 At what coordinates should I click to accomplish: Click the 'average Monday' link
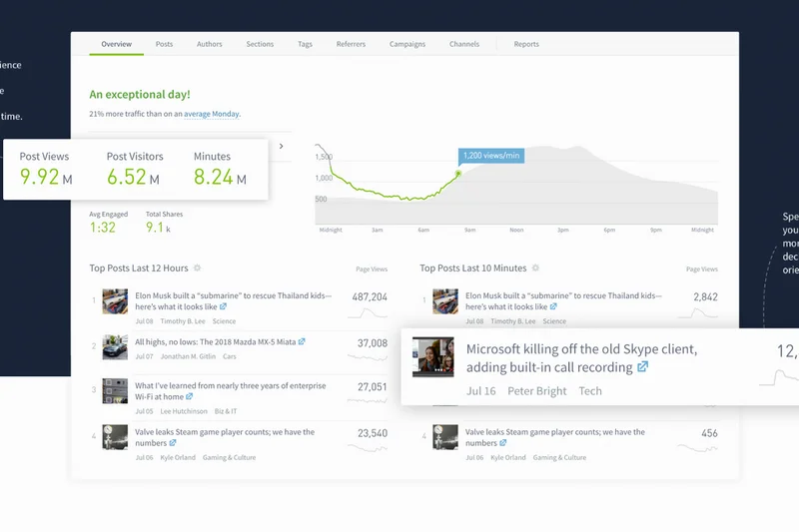pos(211,115)
